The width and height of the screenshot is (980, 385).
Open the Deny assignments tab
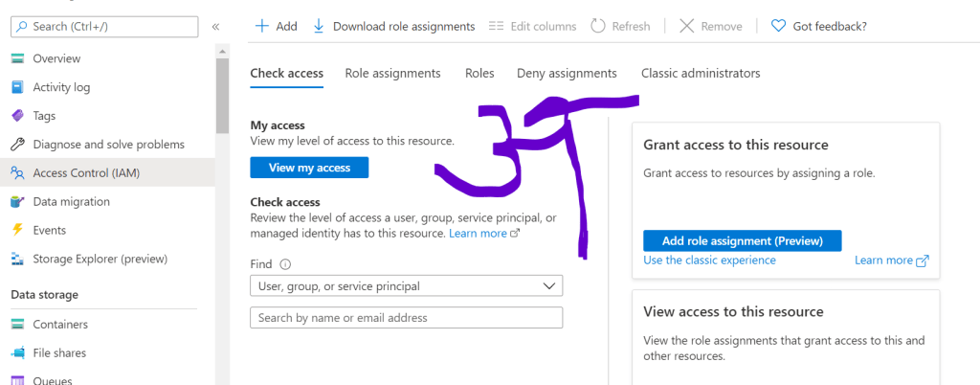coord(567,73)
